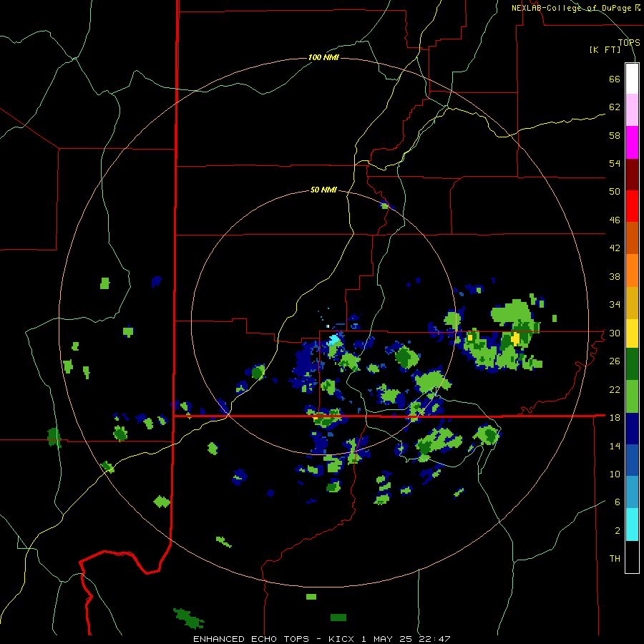
Task: Click legend value 54
Action: [x=615, y=163]
